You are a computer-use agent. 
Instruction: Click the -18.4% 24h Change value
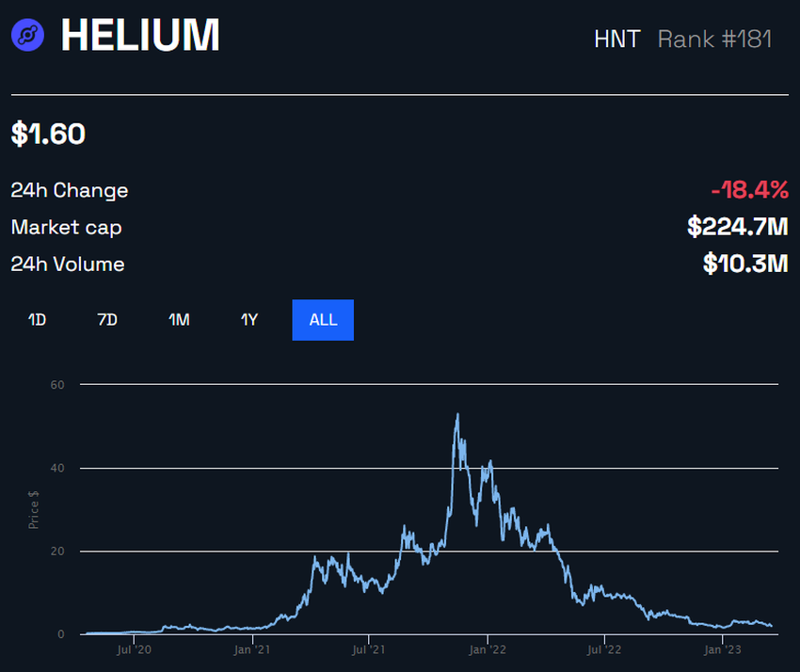752,189
